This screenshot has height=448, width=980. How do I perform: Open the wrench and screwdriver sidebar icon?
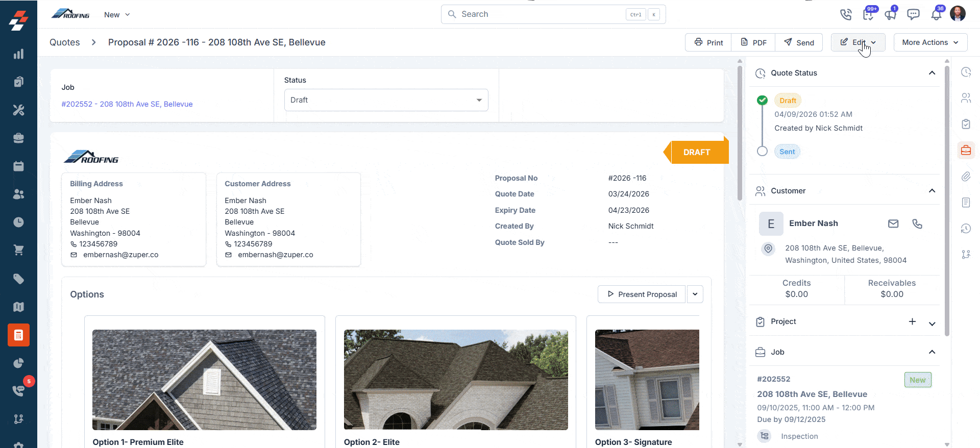[18, 110]
